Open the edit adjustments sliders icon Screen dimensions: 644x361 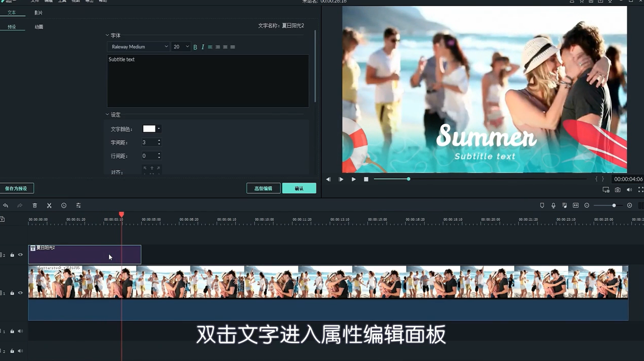[x=78, y=205]
